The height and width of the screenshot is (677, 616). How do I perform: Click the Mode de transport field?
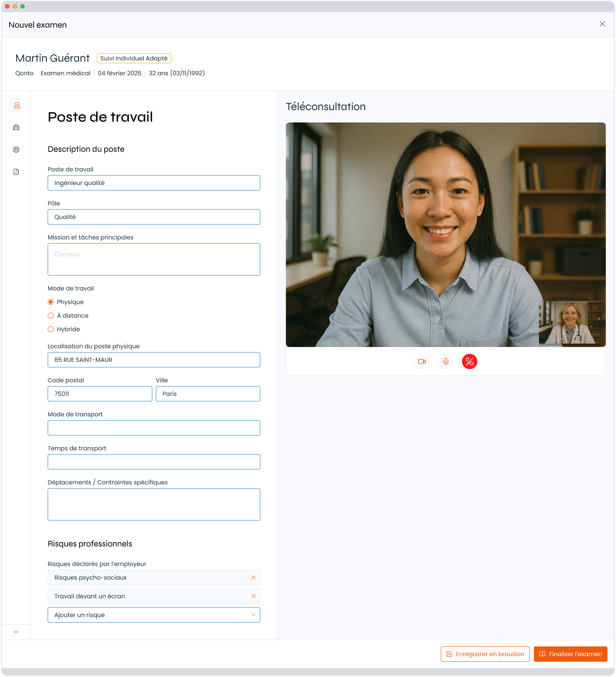point(154,428)
